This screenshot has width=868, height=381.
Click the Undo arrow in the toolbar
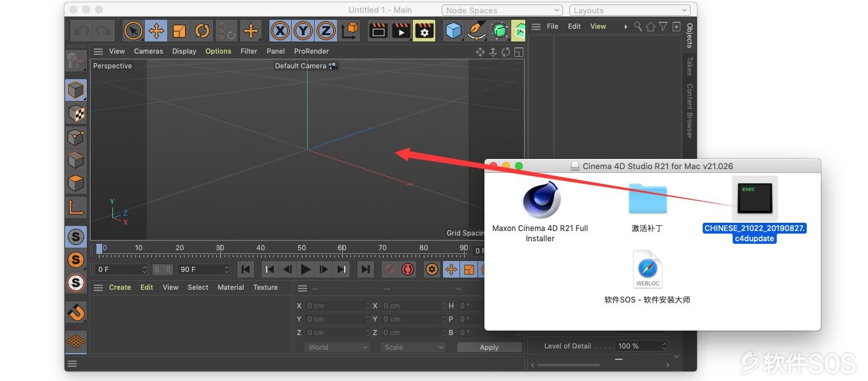click(80, 31)
